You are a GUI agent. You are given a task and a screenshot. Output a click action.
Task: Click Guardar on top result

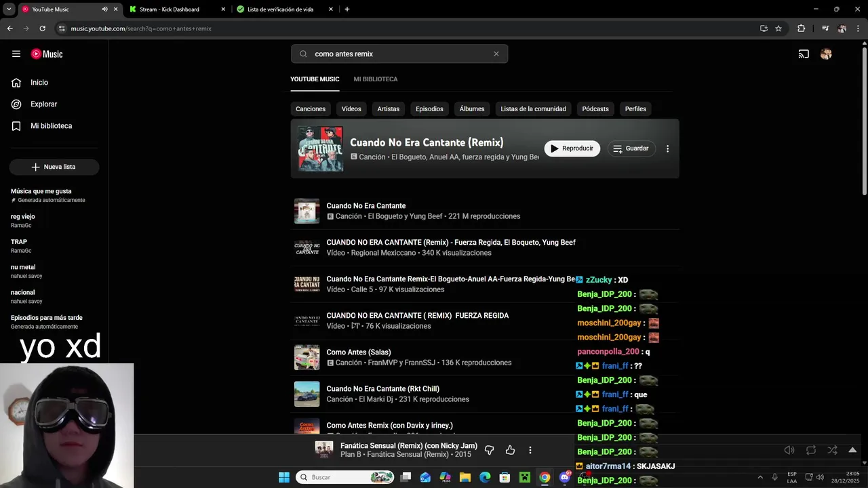pos(631,148)
